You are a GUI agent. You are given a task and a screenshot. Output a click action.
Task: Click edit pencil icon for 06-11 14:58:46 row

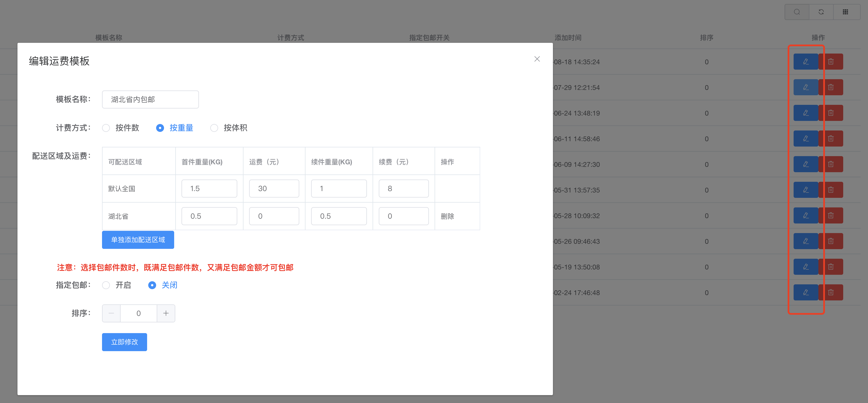[x=806, y=138]
